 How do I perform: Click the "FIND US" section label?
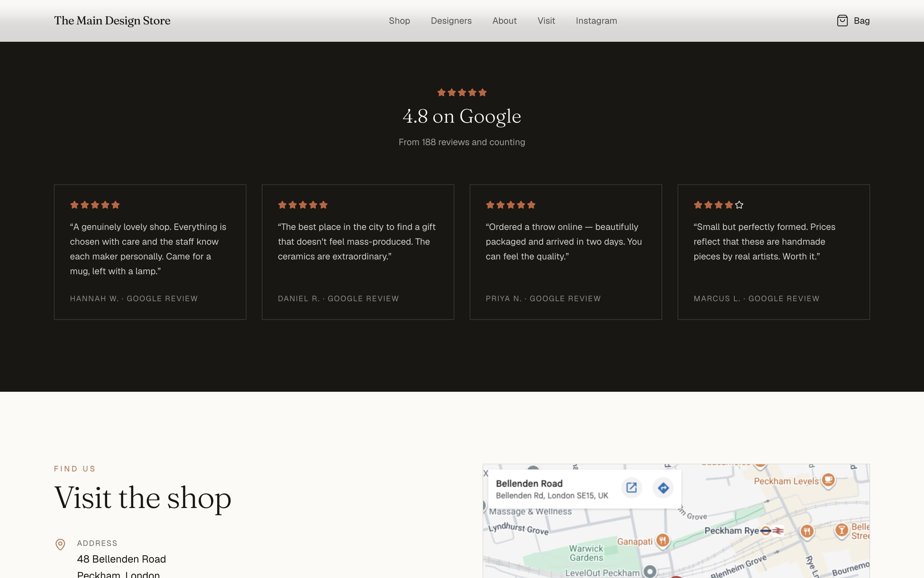75,469
